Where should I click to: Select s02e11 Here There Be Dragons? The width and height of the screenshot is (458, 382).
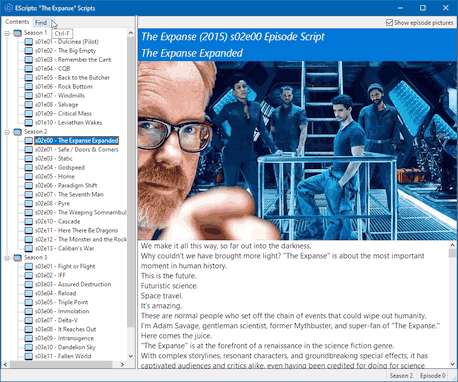(76, 231)
